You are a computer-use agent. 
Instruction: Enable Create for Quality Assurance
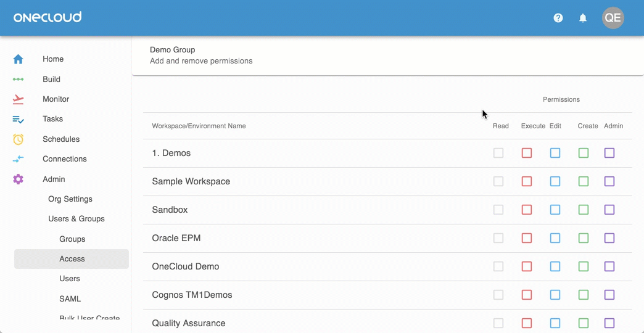(584, 323)
